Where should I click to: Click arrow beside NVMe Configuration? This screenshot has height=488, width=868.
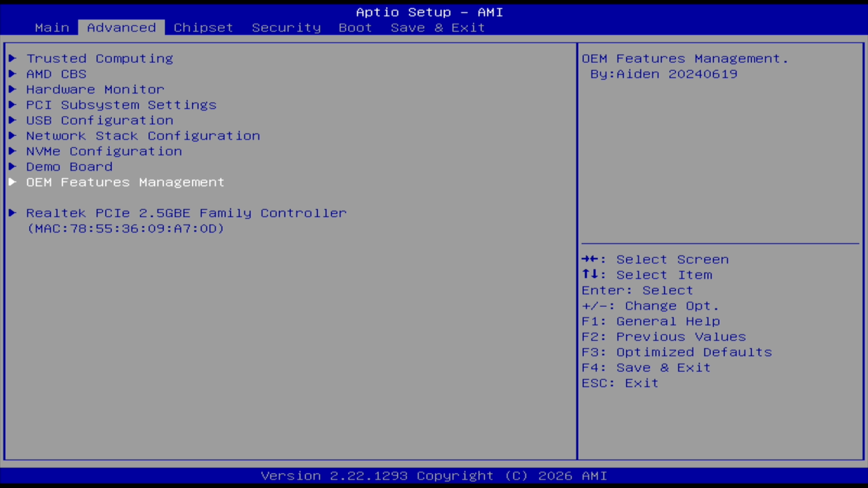pyautogui.click(x=13, y=151)
